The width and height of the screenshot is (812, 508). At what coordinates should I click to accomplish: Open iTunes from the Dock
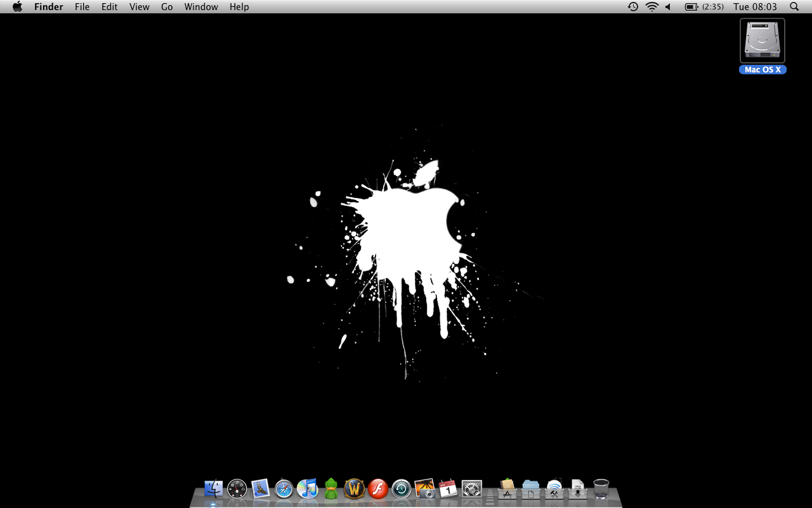pyautogui.click(x=308, y=489)
